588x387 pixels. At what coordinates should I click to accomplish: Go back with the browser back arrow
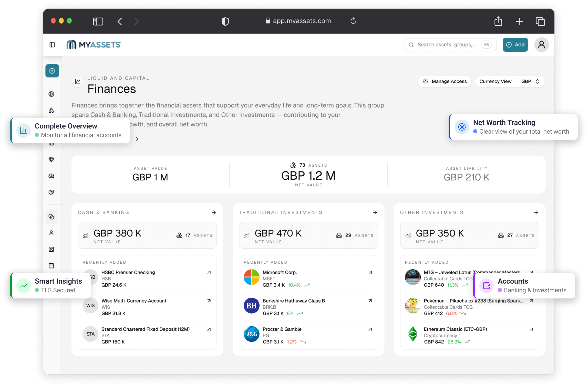(x=120, y=21)
